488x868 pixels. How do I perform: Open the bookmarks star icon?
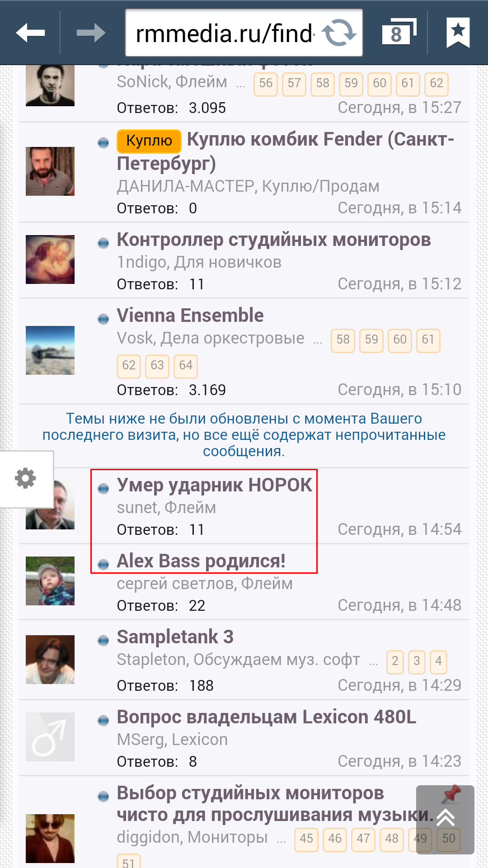458,33
